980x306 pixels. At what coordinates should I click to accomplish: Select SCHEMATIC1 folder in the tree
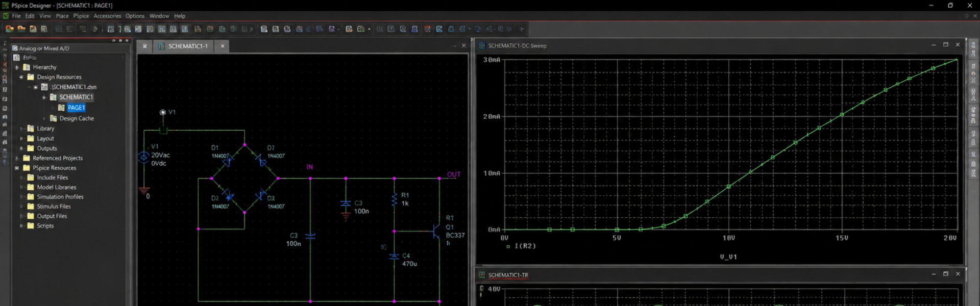pos(76,97)
